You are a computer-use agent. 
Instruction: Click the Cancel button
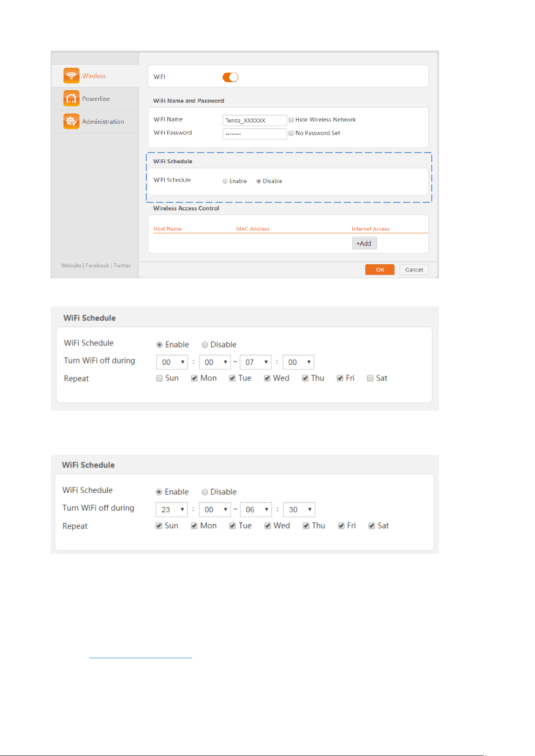[x=414, y=270]
